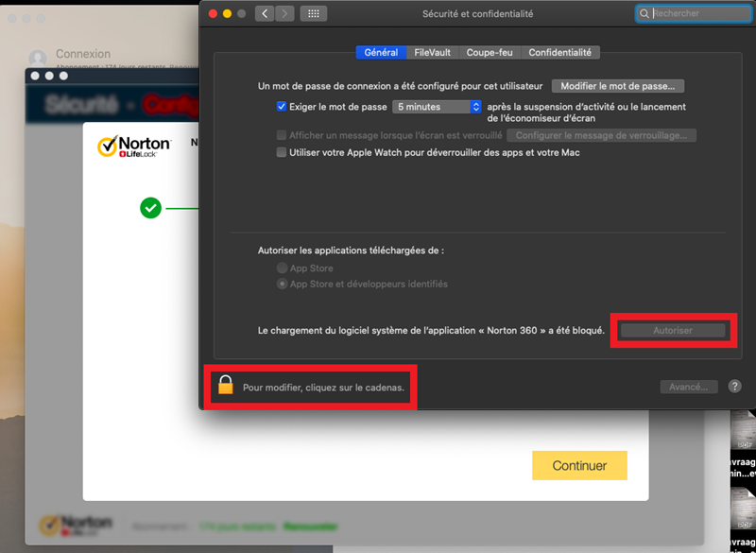
Task: Click Autoriser to allow Norton 360 software
Action: coord(673,331)
